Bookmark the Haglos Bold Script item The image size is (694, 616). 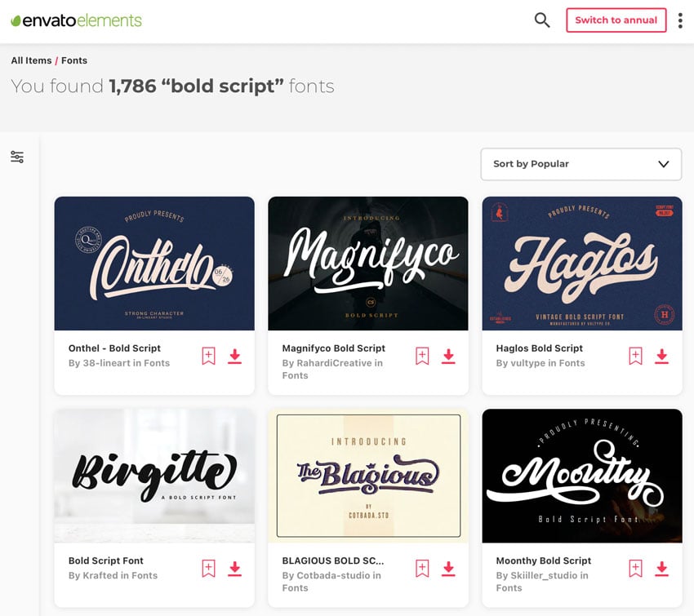point(635,356)
